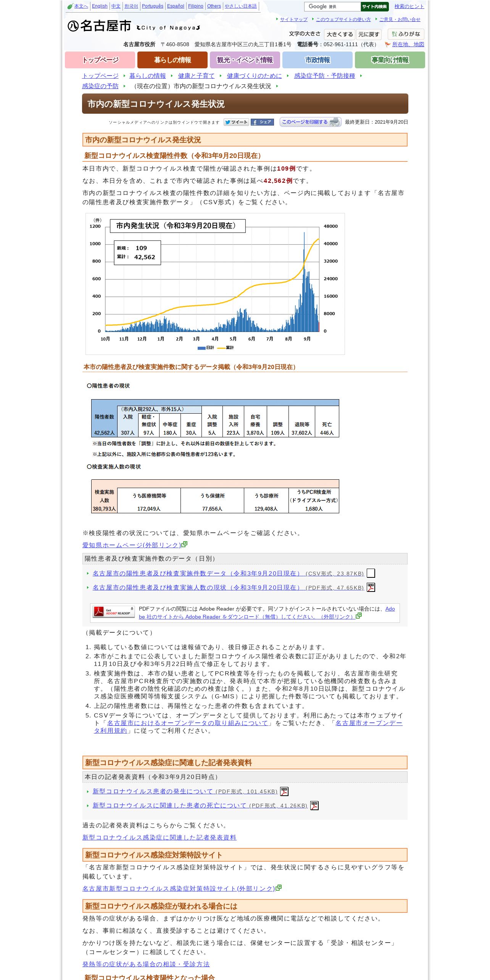
Task: Click the Get Adobe Reader badge
Action: coord(114,612)
